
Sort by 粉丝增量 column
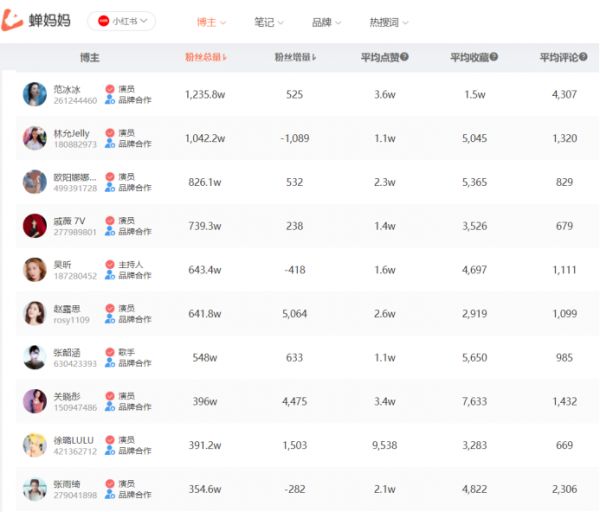[294, 58]
